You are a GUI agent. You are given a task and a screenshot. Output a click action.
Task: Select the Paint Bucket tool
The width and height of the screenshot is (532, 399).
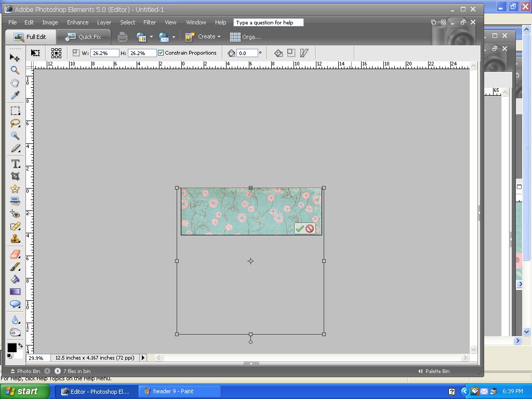15,279
